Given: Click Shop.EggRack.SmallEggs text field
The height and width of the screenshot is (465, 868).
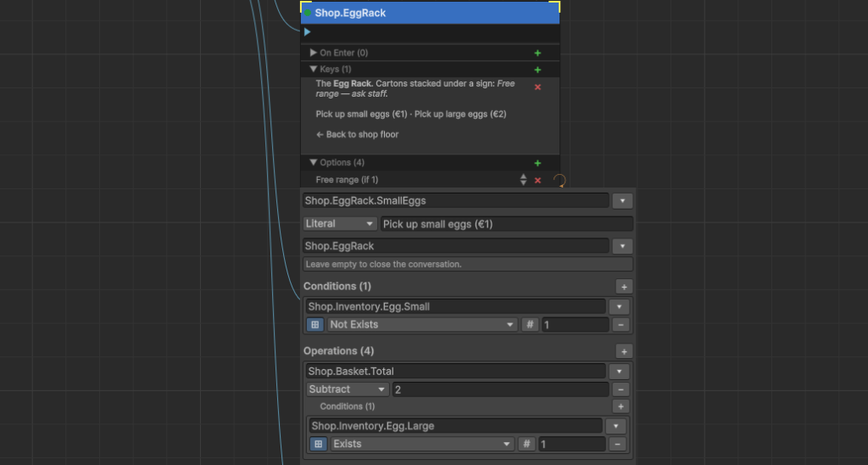Looking at the screenshot, I should pos(455,200).
